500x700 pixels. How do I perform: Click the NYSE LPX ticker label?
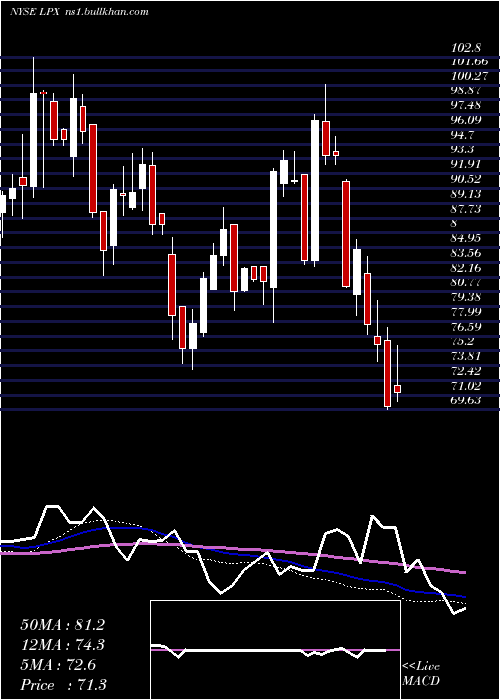(37, 11)
